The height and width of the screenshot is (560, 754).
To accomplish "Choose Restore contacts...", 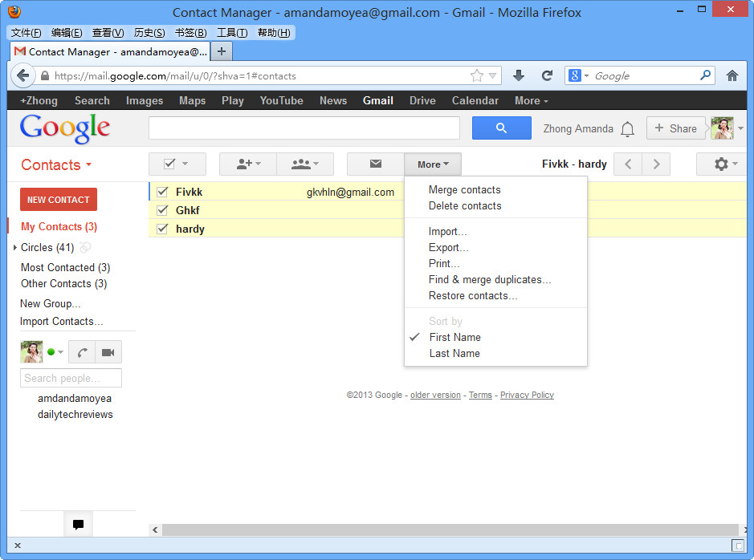I will 473,296.
